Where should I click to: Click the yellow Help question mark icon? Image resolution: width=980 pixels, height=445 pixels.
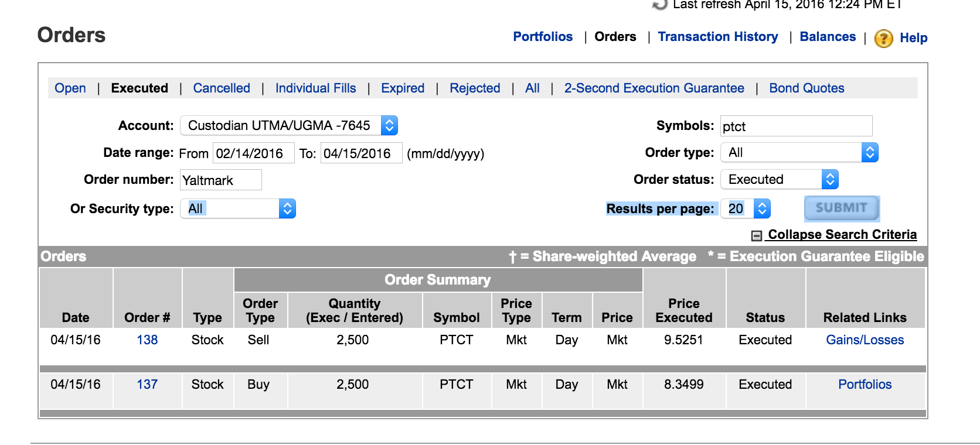click(x=883, y=39)
